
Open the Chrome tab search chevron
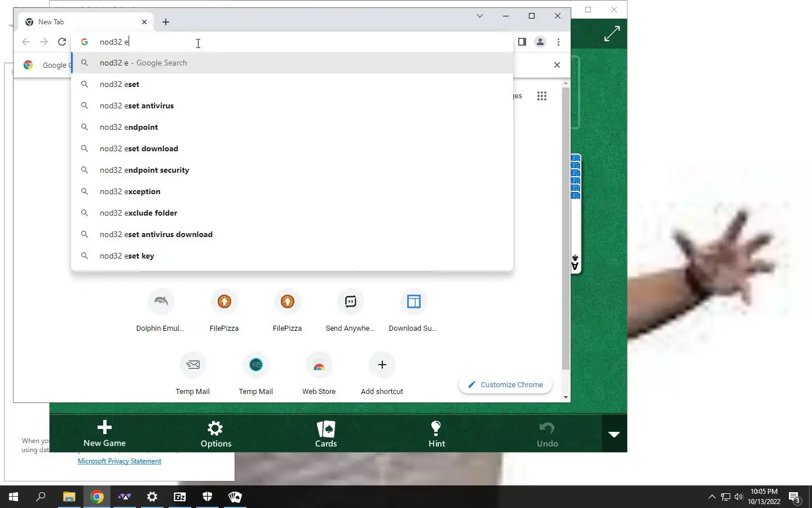tap(480, 16)
